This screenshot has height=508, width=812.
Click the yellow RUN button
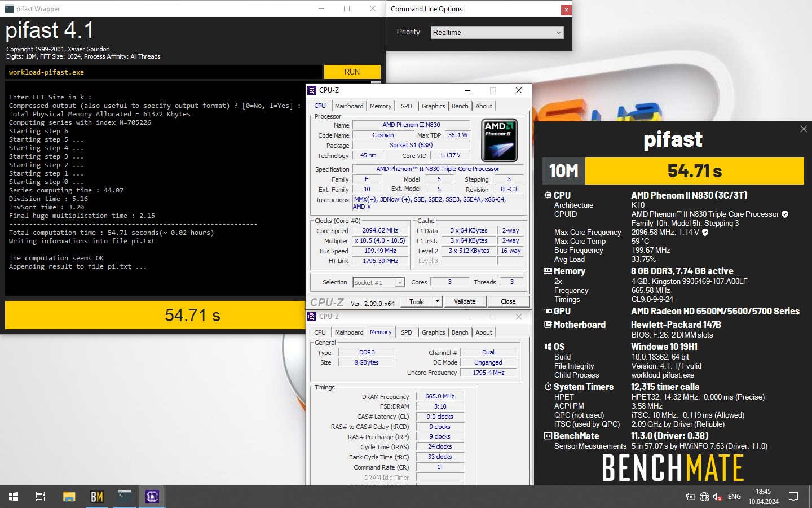coord(352,72)
